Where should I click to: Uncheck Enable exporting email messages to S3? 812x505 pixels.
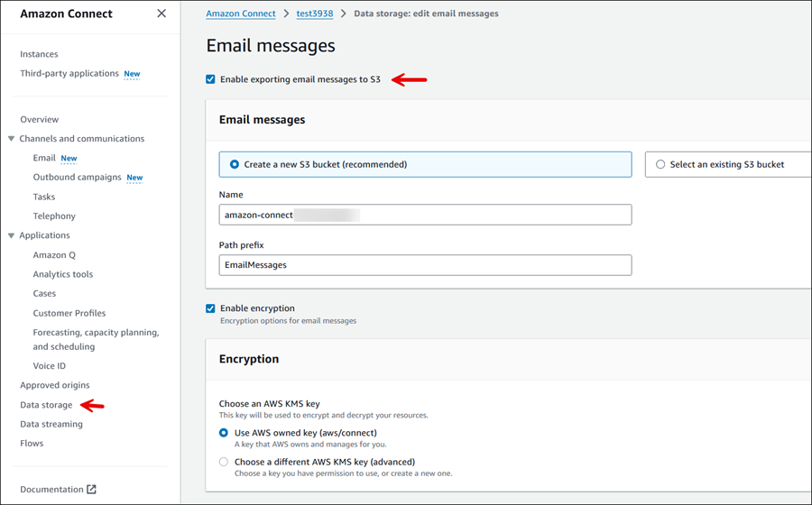(211, 79)
